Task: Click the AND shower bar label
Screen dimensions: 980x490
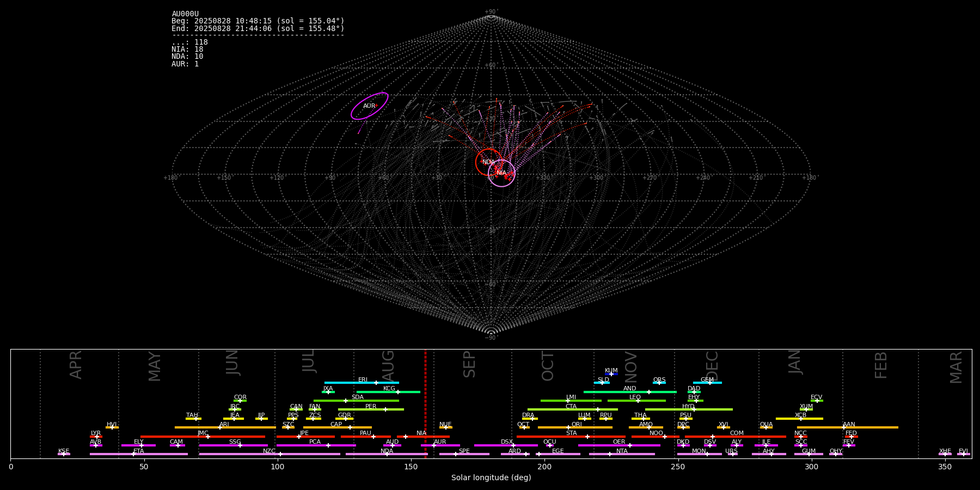Action: tap(629, 389)
